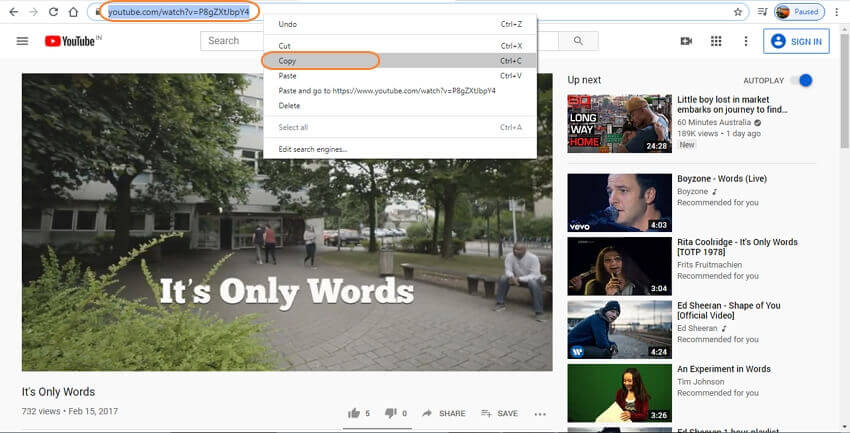Click the YouTube logo
This screenshot has width=850, height=433.
[x=72, y=41]
